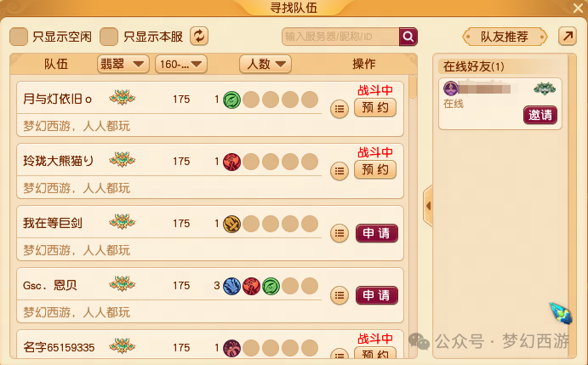Image resolution: width=588 pixels, height=365 pixels.
Task: Open the 人数 sort dropdown
Action: coord(265,64)
